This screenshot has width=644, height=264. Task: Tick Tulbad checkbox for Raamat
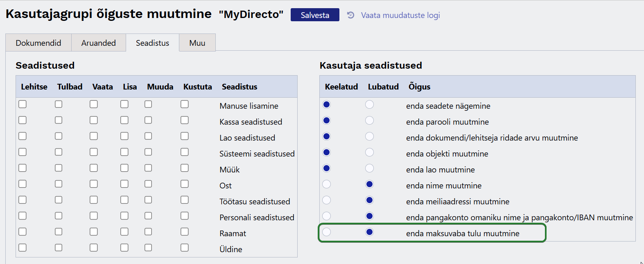click(59, 232)
